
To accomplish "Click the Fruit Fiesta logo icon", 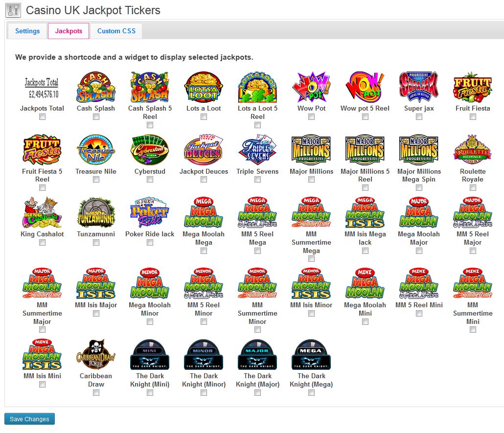I will point(473,87).
